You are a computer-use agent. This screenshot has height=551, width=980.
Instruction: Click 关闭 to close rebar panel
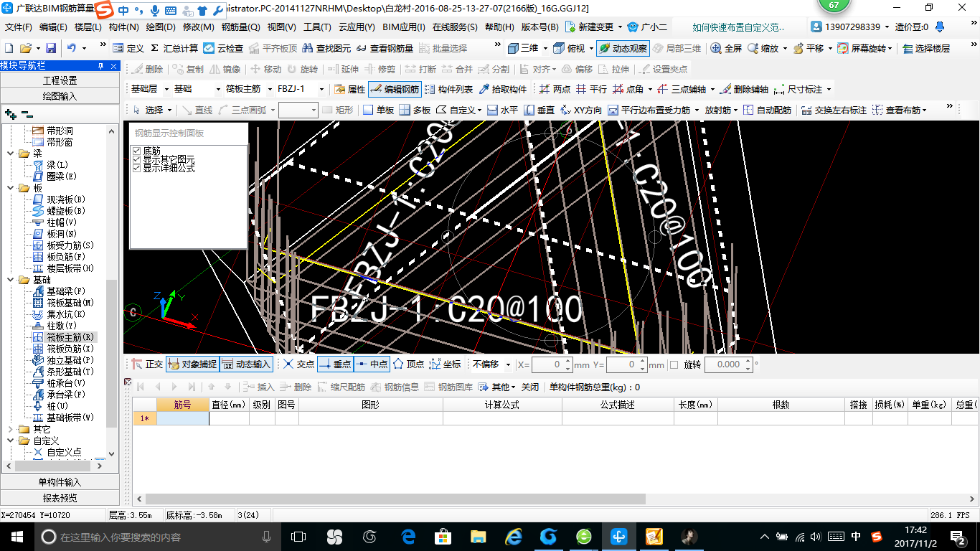(529, 387)
